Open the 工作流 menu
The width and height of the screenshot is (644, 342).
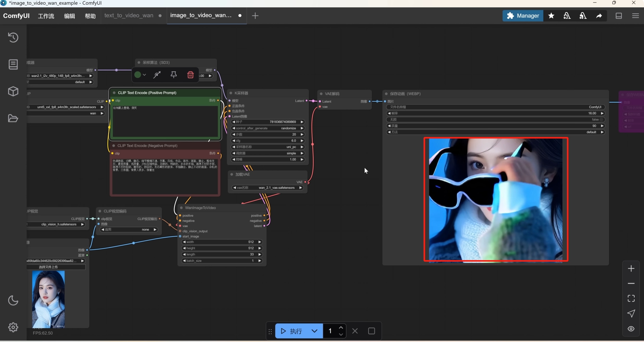coord(46,16)
